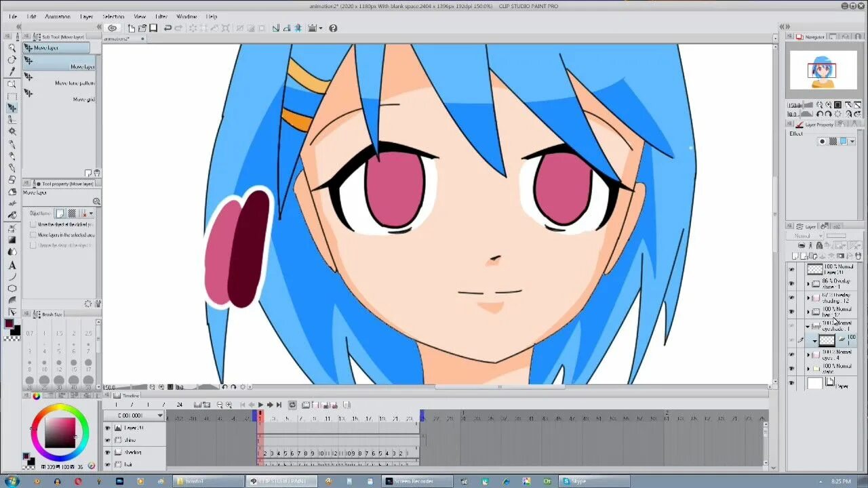Open a file from toolbar
Image resolution: width=868 pixels, height=488 pixels.
tap(142, 28)
